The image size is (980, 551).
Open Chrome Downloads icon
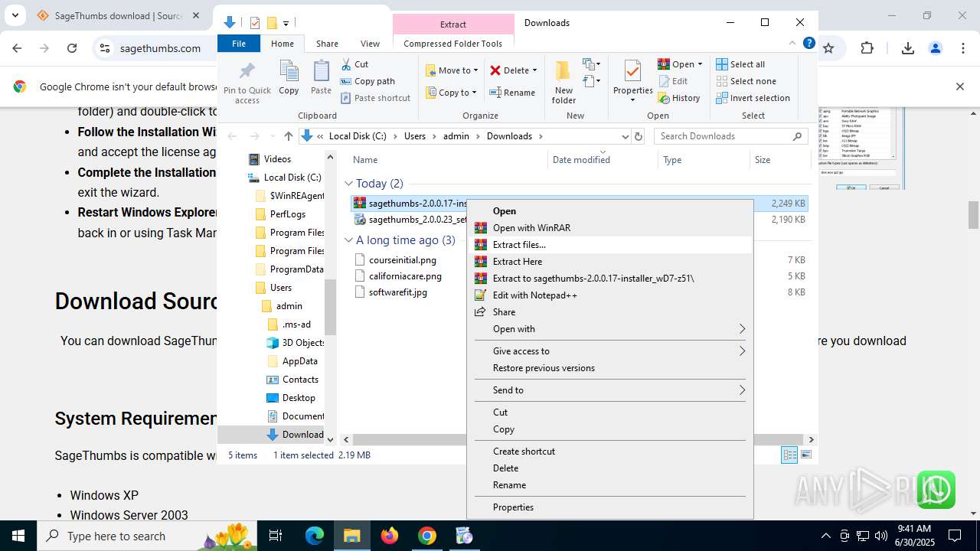pyautogui.click(x=908, y=48)
